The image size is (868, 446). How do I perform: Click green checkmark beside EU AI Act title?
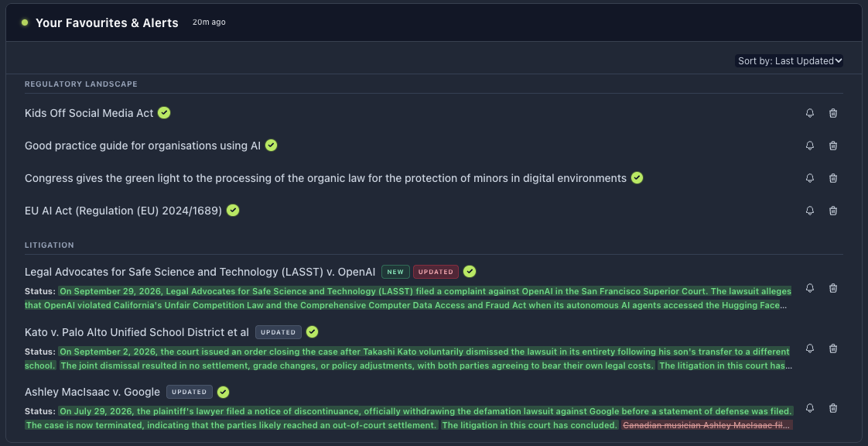[x=233, y=211]
